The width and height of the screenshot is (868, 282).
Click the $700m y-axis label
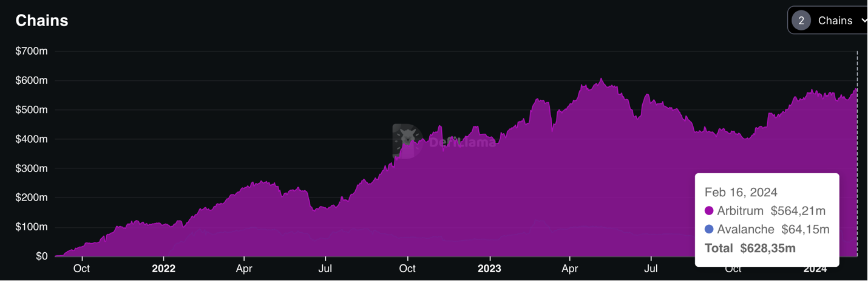click(x=32, y=51)
